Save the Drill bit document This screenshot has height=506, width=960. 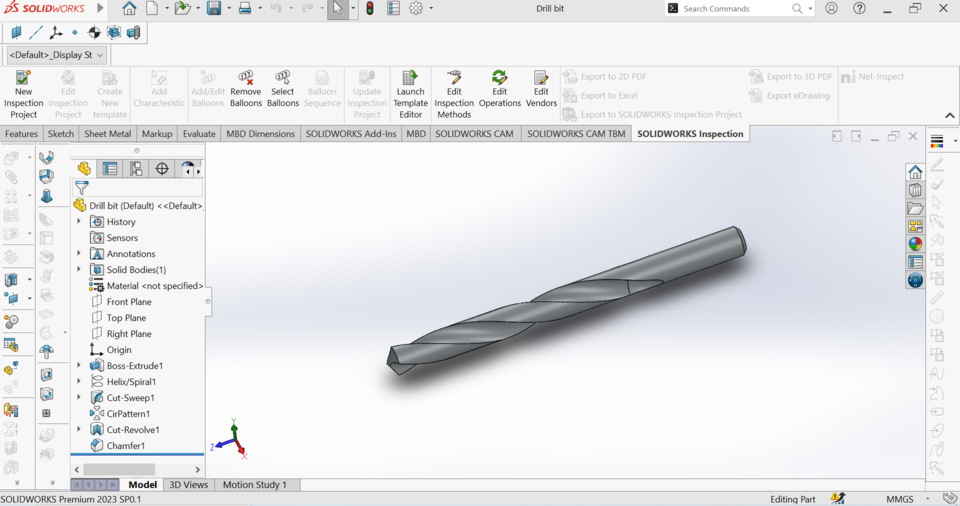tap(214, 9)
